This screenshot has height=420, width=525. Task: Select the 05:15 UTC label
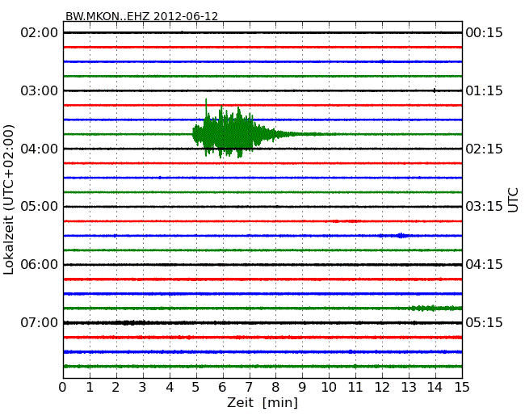point(484,322)
